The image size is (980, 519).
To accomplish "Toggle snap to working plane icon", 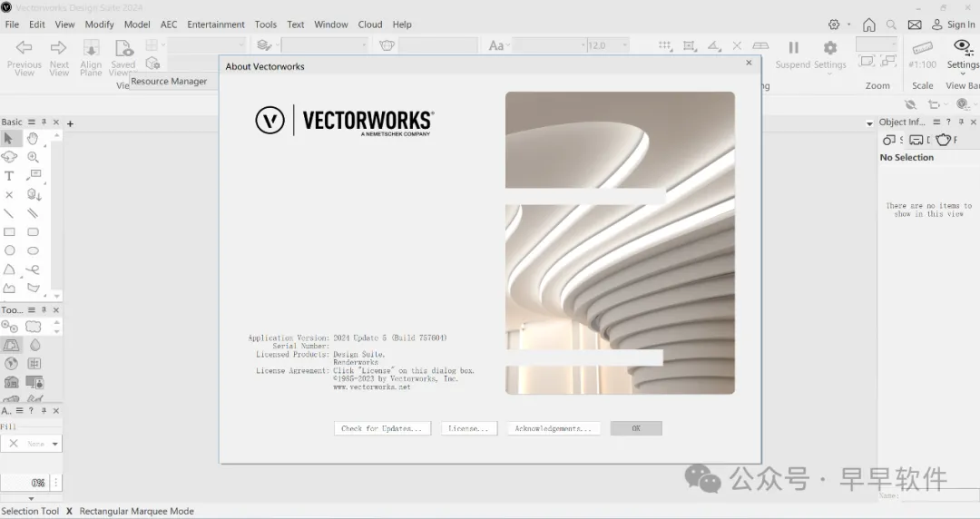I will [760, 46].
